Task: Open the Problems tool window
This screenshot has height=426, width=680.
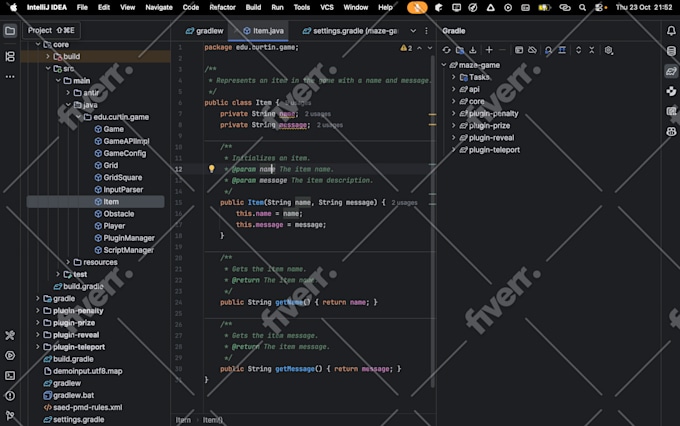Action: (x=10, y=396)
